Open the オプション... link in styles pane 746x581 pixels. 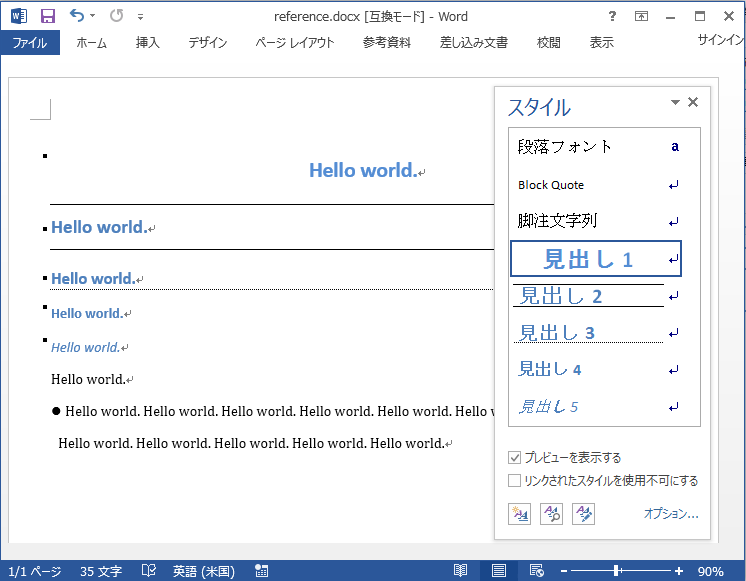[671, 513]
